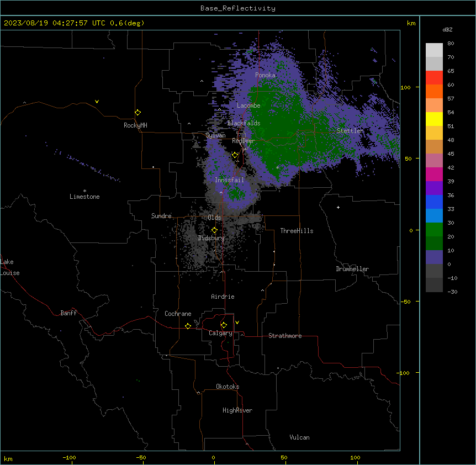Screen dimensions: 476x465
Task: Select the Louise map label
Action: click(10, 273)
